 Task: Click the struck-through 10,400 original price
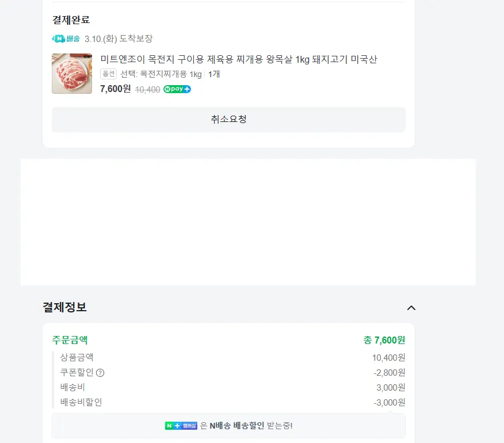[147, 90]
